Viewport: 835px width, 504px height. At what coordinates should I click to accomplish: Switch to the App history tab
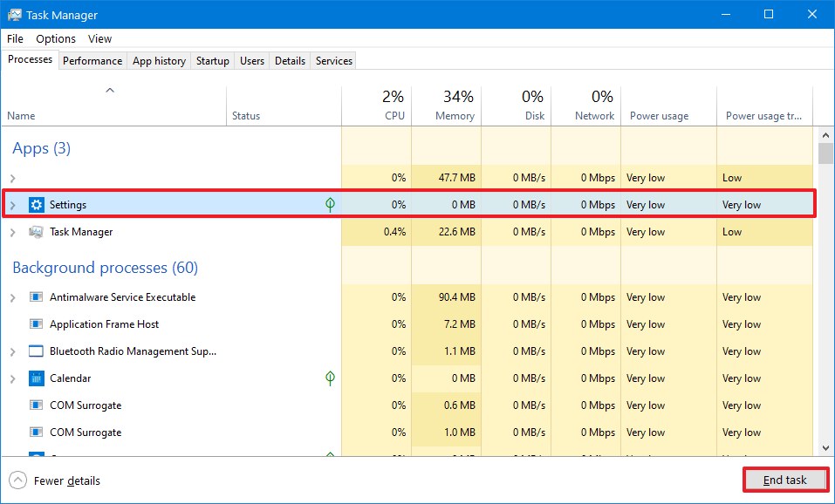click(159, 61)
